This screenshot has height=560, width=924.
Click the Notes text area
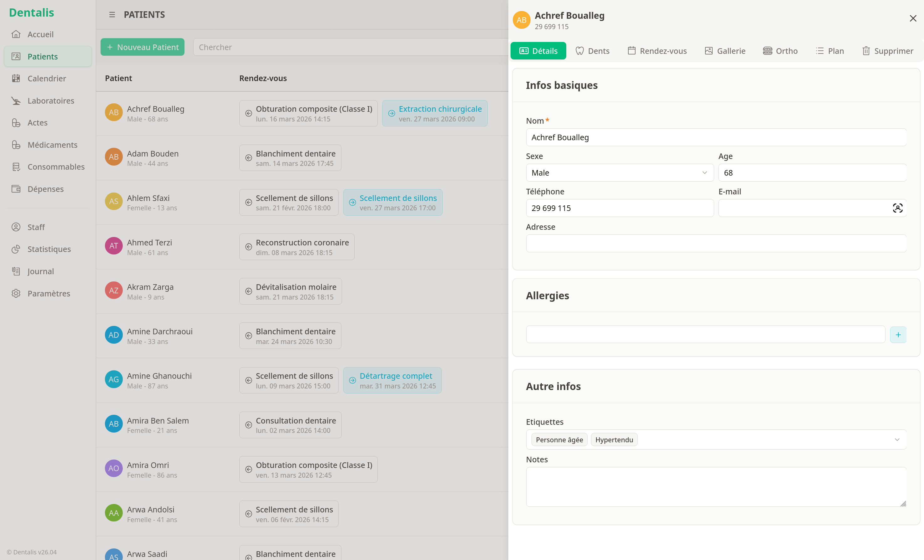715,486
